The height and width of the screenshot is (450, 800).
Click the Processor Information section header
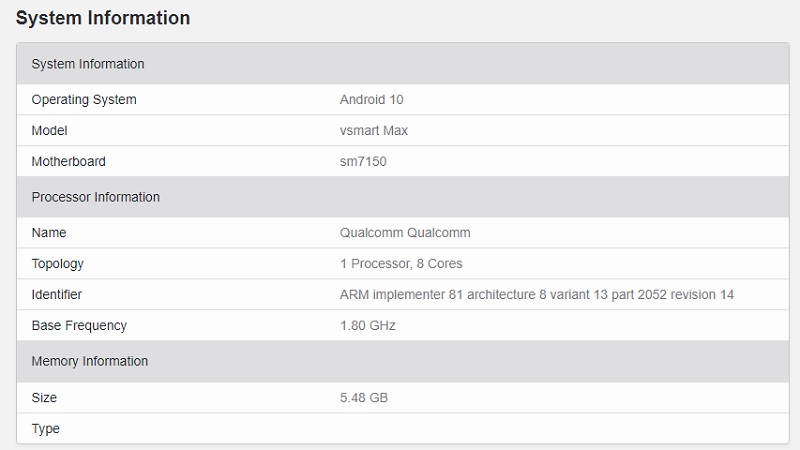(x=403, y=197)
